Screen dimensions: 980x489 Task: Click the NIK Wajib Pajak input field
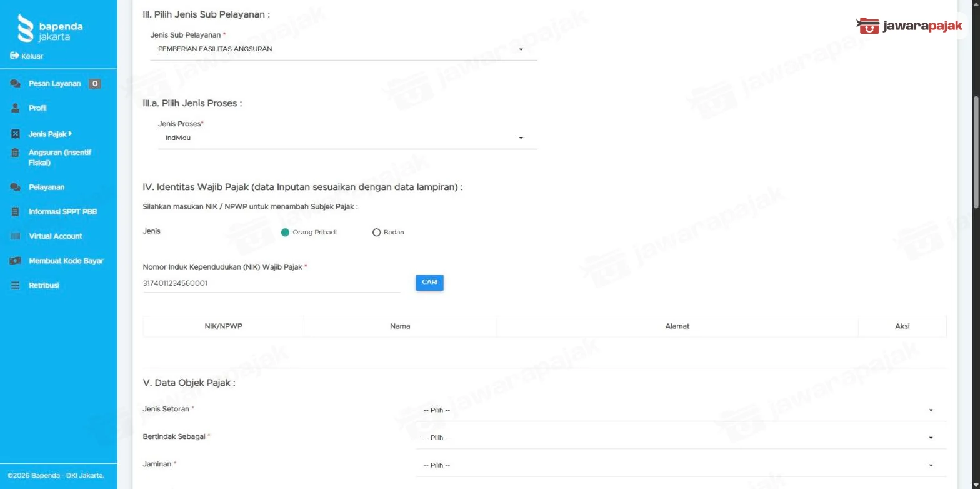point(272,283)
